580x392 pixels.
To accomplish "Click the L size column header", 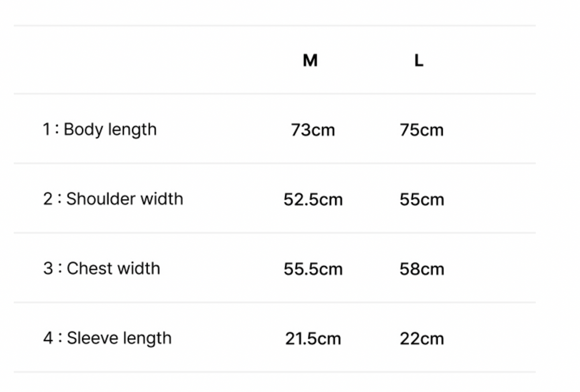I will [x=419, y=61].
